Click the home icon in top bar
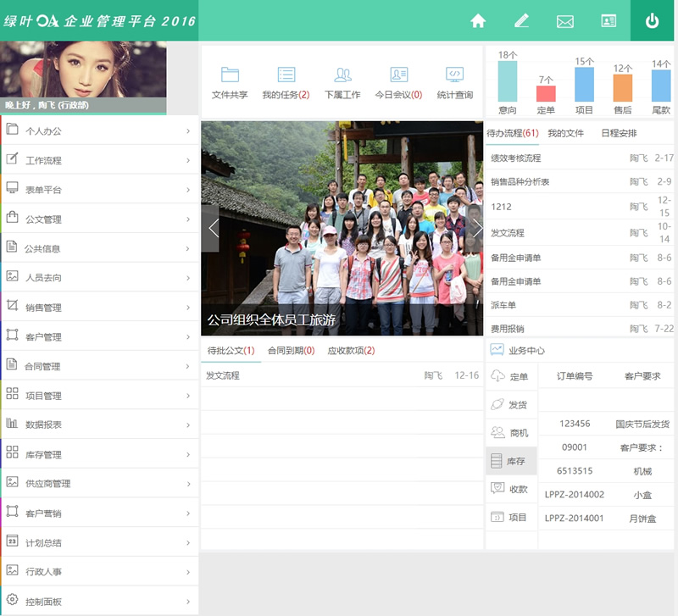The width and height of the screenshot is (678, 616). click(x=478, y=21)
